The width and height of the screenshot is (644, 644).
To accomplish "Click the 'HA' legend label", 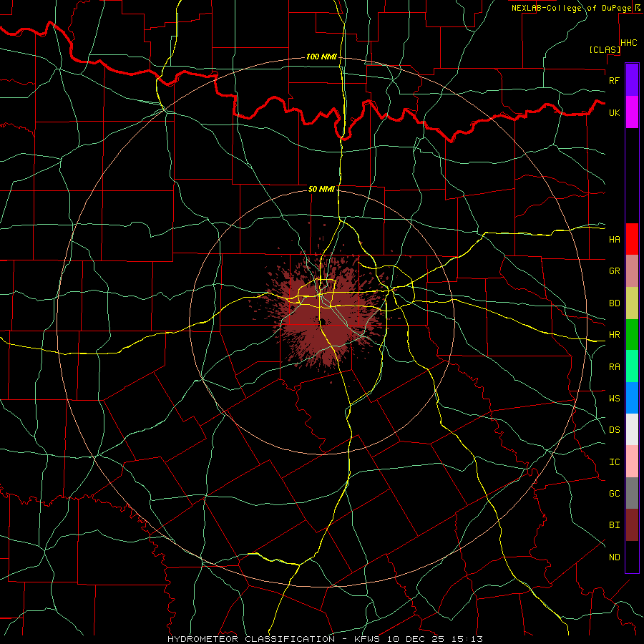I will [614, 239].
